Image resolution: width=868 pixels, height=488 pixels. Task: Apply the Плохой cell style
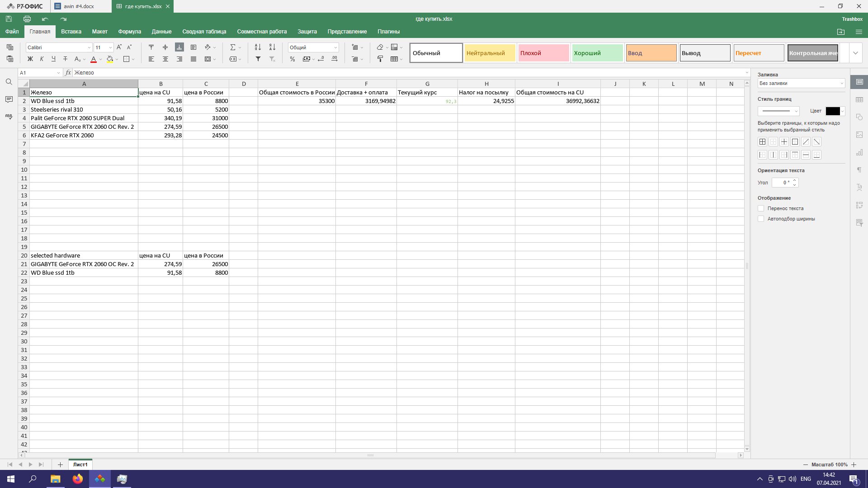tap(543, 53)
